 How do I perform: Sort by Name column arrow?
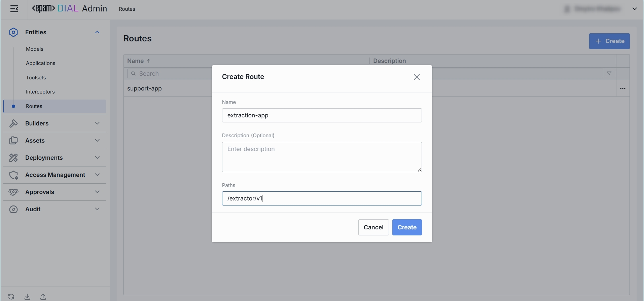149,61
